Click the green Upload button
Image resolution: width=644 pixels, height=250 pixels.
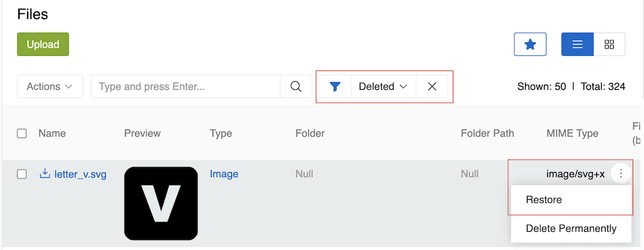43,45
